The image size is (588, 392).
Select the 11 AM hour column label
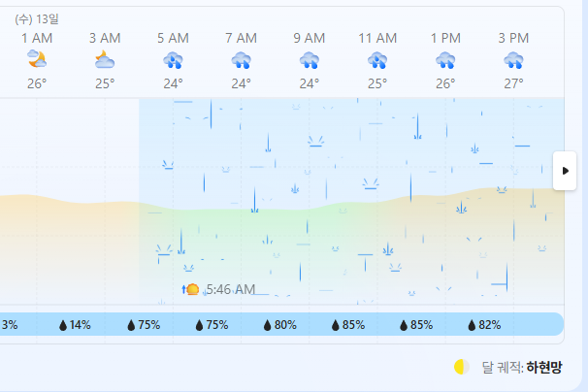click(x=377, y=38)
